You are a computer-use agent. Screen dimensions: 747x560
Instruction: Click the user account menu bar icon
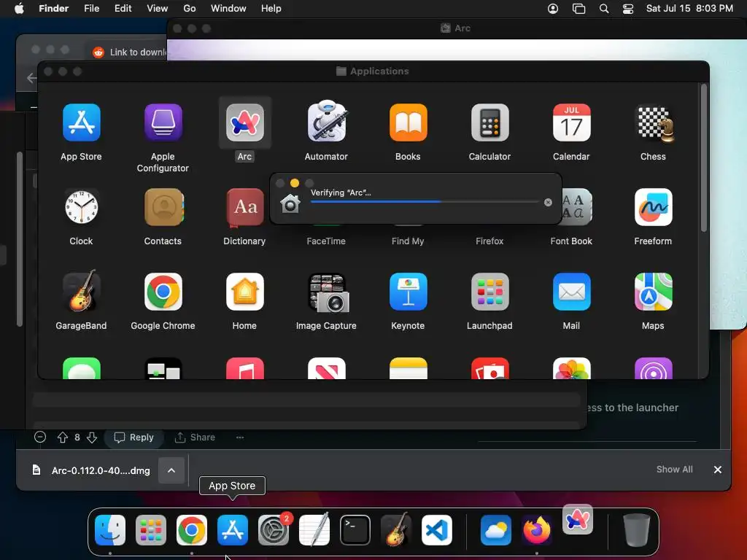pos(553,9)
